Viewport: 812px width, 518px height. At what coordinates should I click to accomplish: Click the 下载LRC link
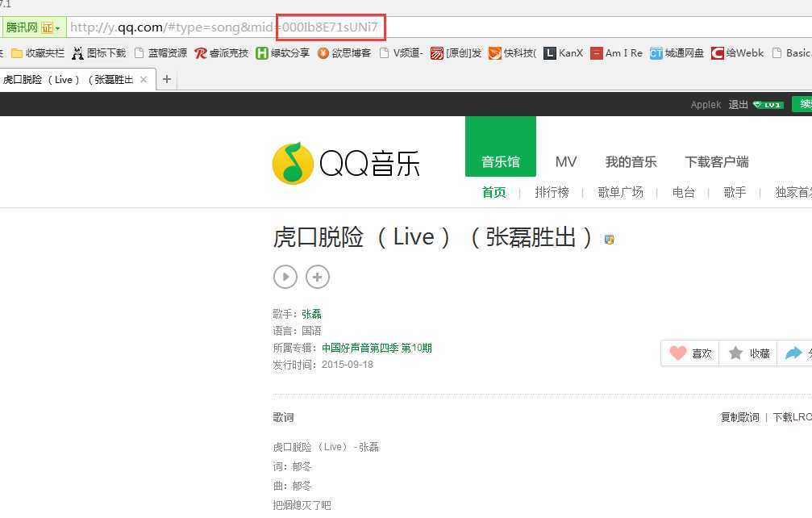click(793, 417)
